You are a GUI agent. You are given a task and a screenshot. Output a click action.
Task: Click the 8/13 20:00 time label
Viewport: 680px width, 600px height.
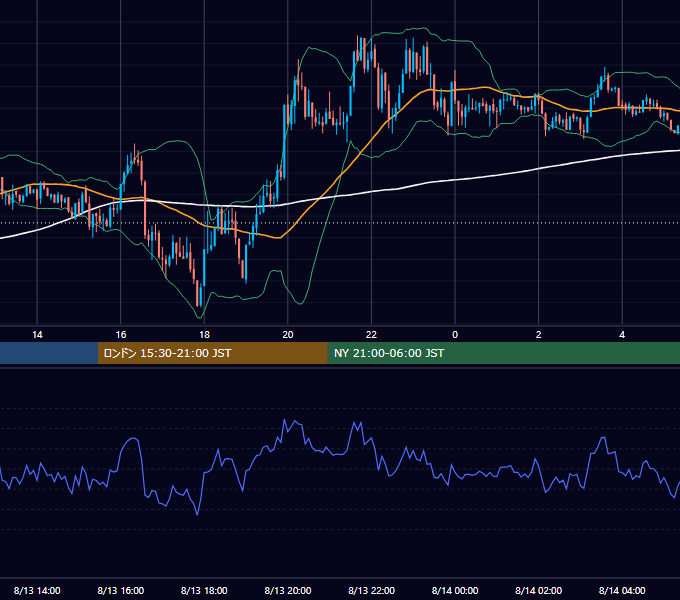[288, 590]
